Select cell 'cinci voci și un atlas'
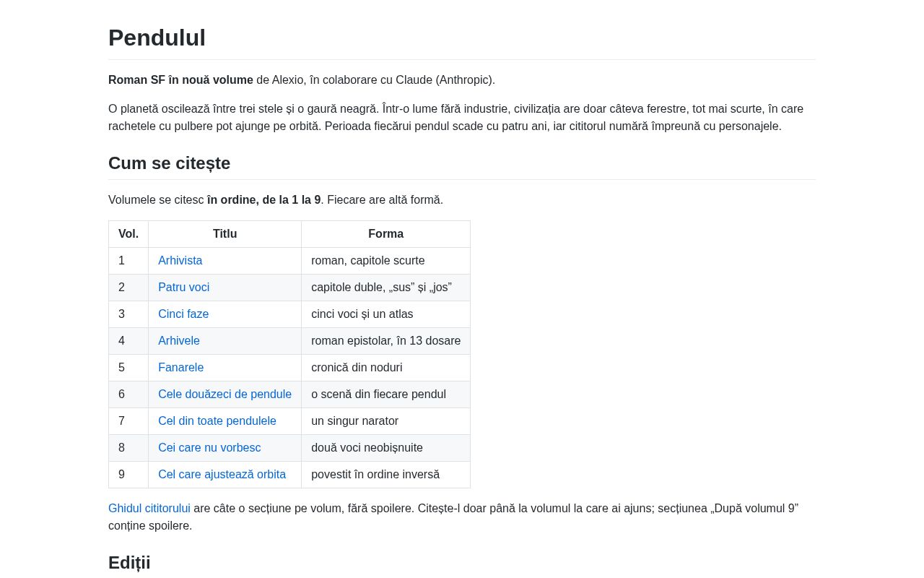The width and height of the screenshot is (924, 578). 386,314
